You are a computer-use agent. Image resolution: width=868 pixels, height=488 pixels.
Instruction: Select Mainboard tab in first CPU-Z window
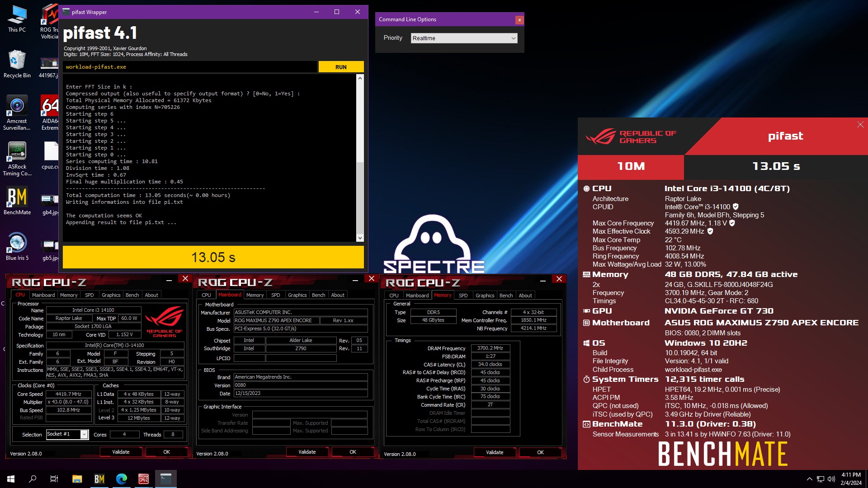43,295
